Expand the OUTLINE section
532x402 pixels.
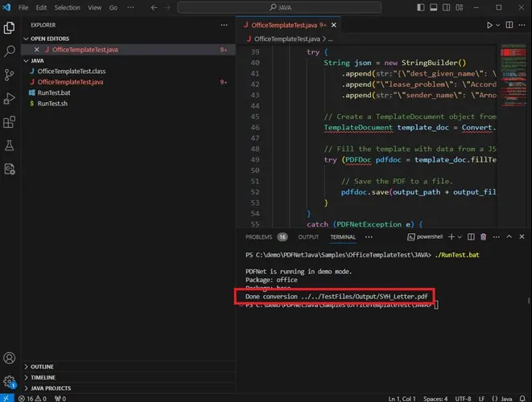coord(42,366)
